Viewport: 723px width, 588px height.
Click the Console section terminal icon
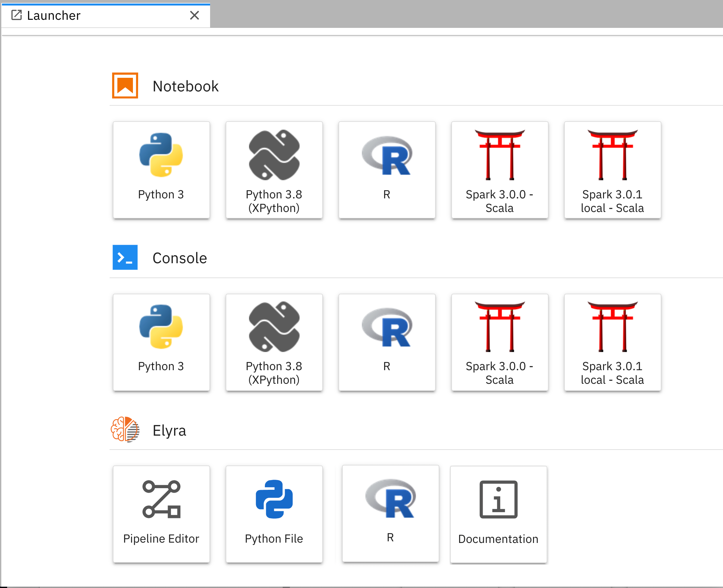[x=125, y=258]
